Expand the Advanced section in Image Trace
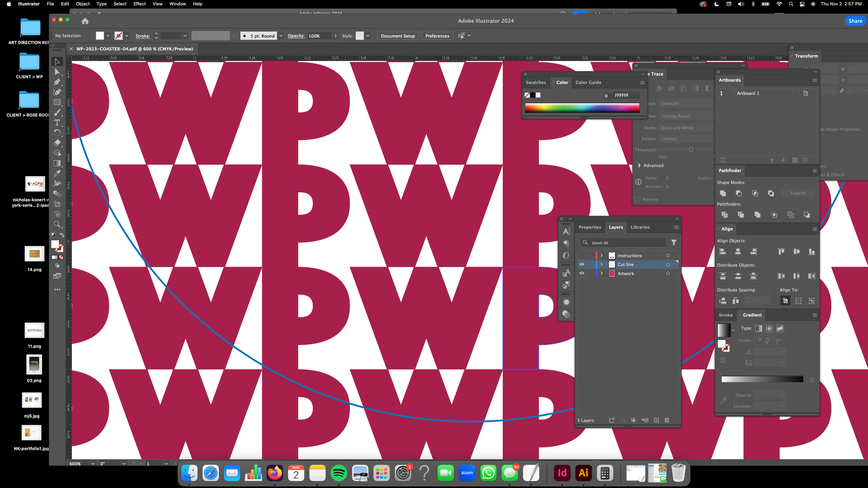This screenshot has width=868, height=488. (x=640, y=165)
